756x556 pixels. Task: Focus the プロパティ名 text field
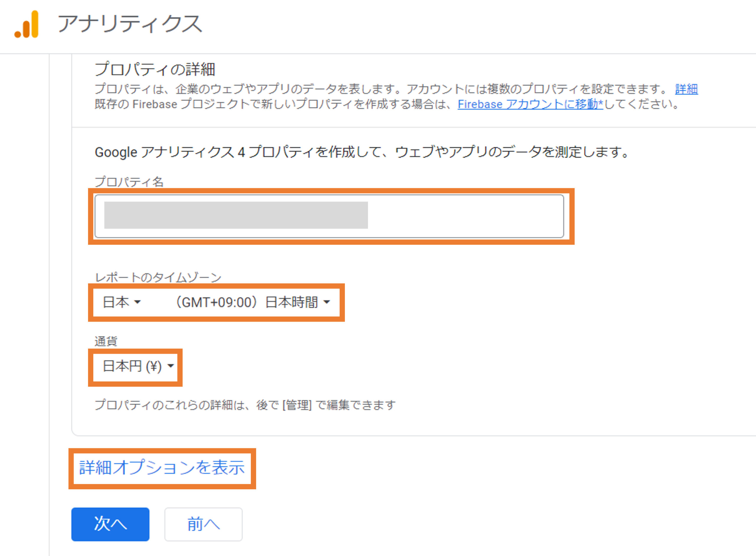pos(329,216)
